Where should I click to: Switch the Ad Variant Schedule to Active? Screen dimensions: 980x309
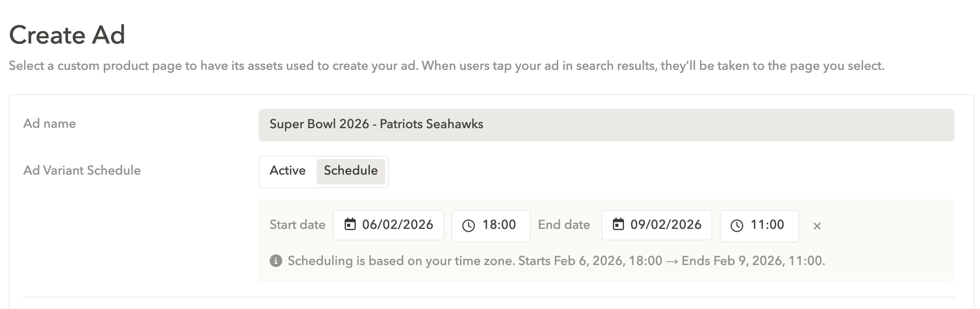tap(288, 171)
